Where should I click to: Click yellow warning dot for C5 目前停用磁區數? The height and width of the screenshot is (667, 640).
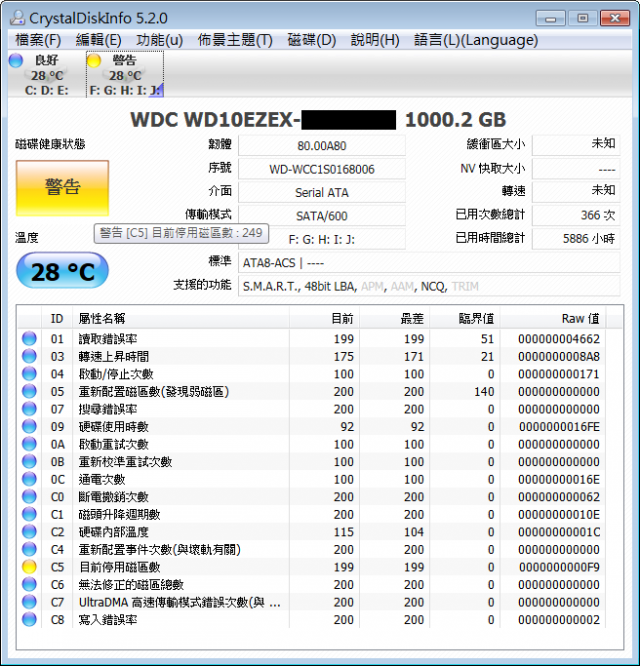(x=29, y=567)
